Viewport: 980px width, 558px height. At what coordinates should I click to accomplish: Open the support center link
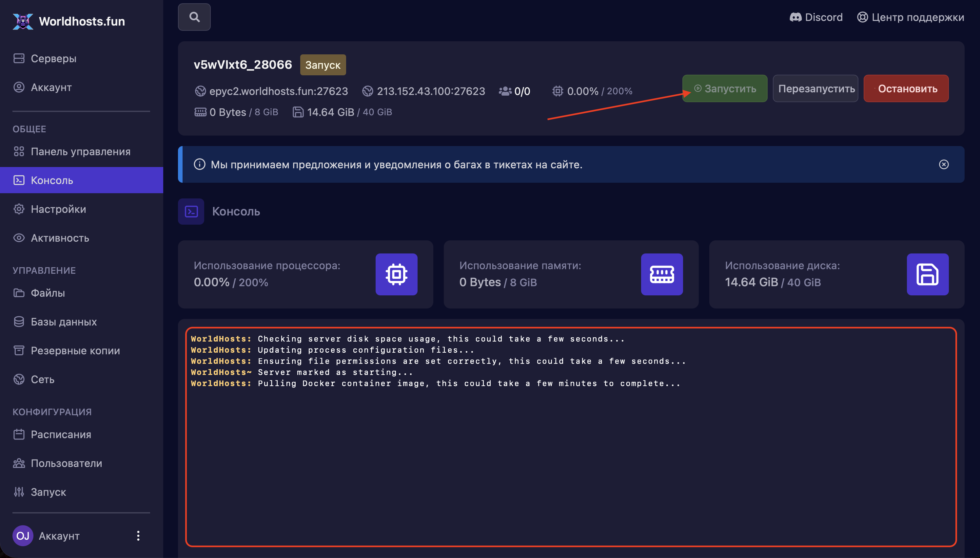[910, 17]
